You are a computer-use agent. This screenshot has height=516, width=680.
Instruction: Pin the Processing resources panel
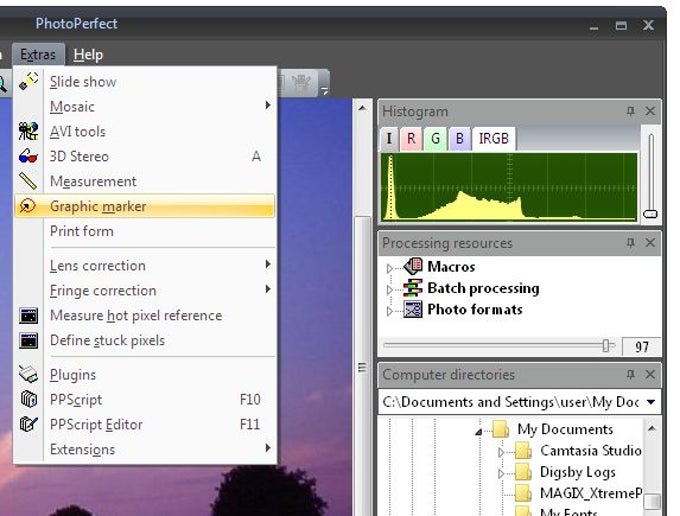[631, 243]
